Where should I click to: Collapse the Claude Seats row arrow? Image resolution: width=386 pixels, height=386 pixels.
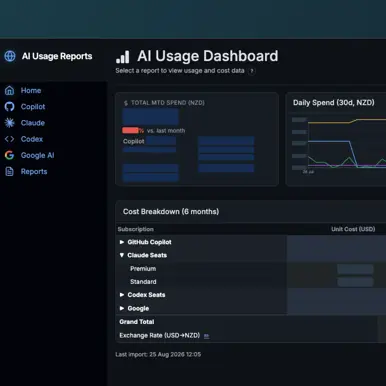[x=122, y=255]
